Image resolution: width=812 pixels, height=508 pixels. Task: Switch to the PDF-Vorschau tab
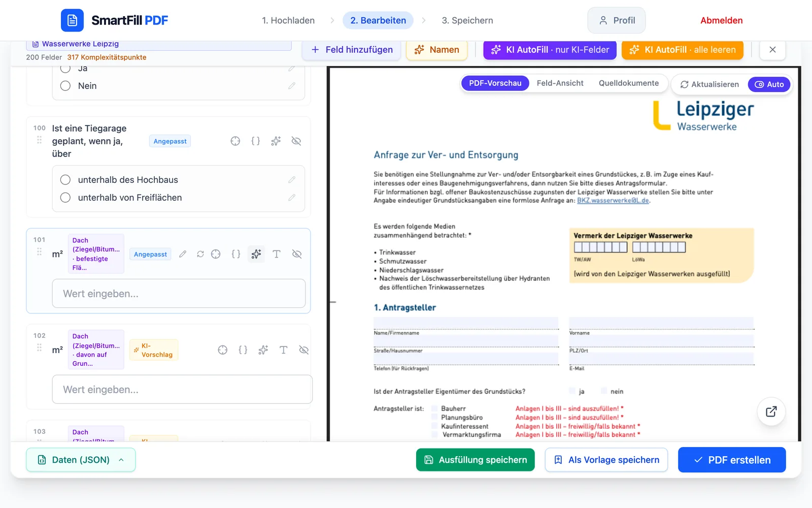pos(495,83)
